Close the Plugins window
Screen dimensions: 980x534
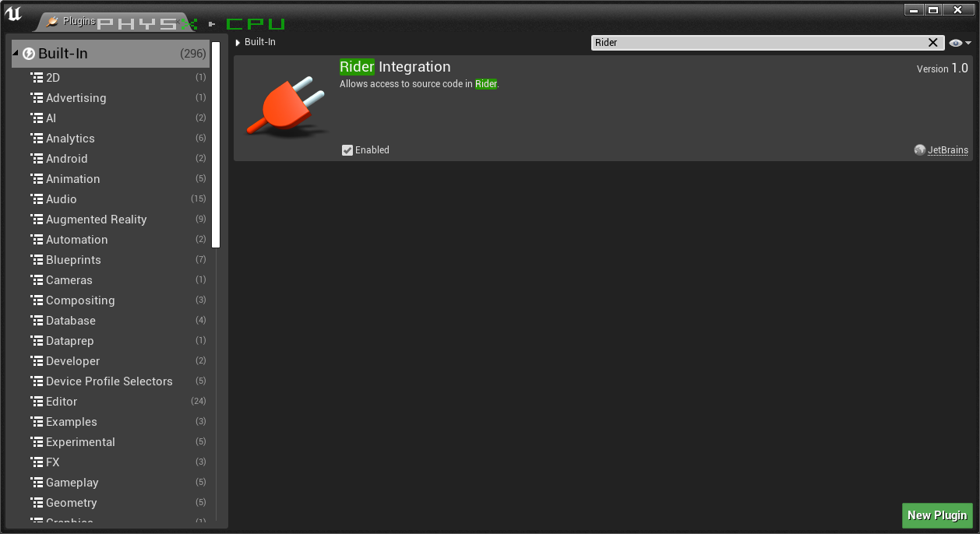(959, 10)
